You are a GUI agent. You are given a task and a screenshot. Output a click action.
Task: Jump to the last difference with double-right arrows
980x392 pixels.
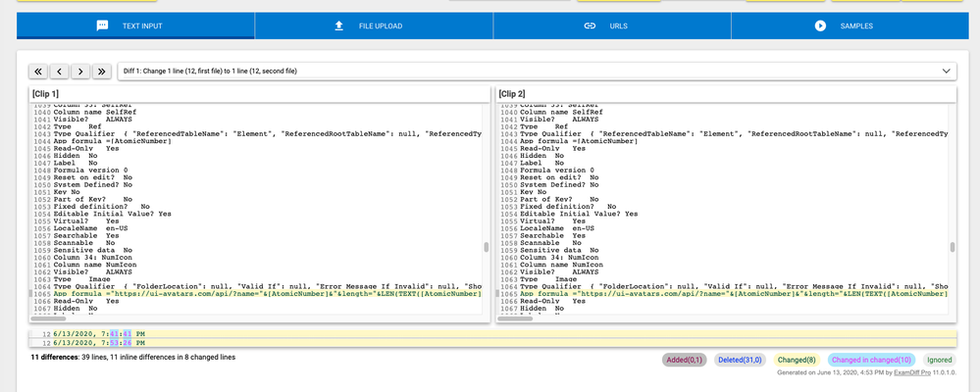(x=102, y=72)
